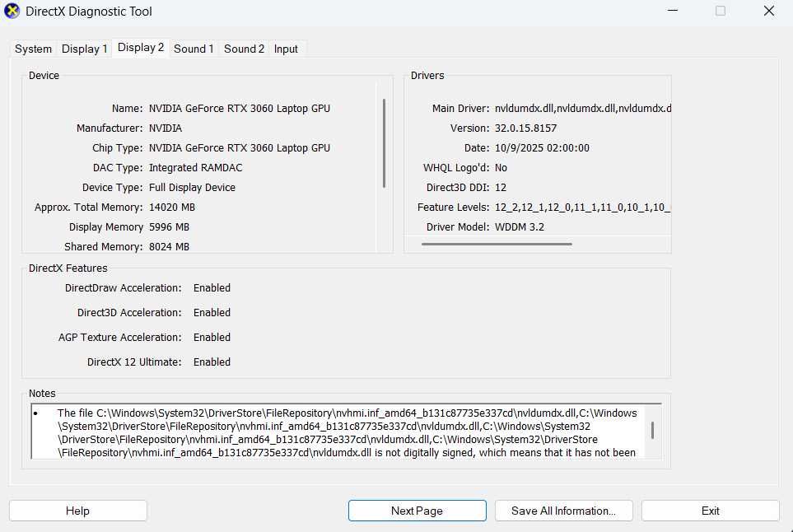
Task: Go to the Sound 1 tab
Action: coord(194,49)
